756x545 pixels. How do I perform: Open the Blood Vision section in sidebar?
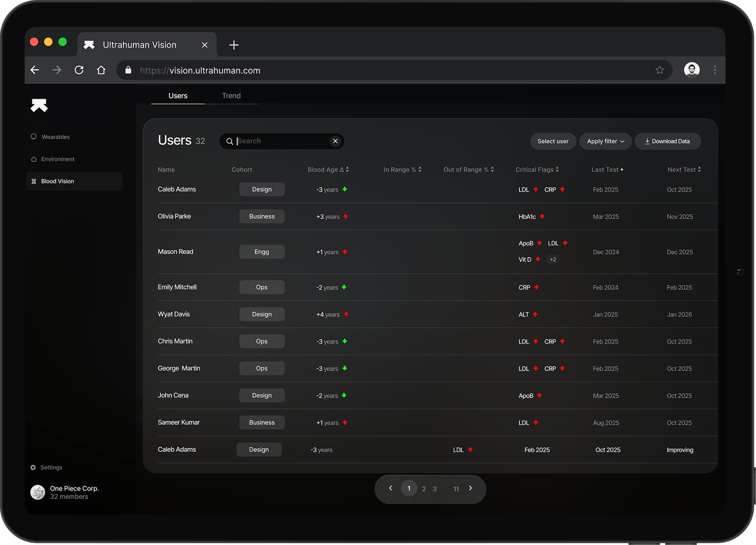57,181
